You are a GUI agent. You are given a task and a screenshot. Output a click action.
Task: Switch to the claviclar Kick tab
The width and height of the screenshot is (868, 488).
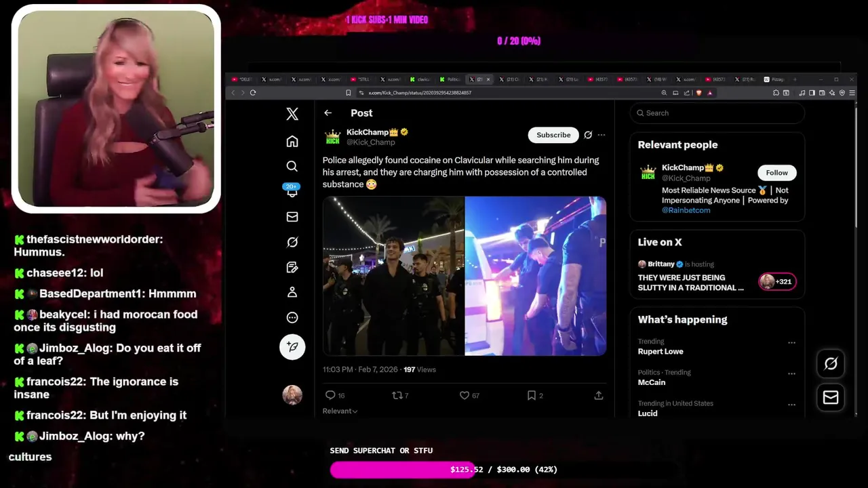point(420,79)
